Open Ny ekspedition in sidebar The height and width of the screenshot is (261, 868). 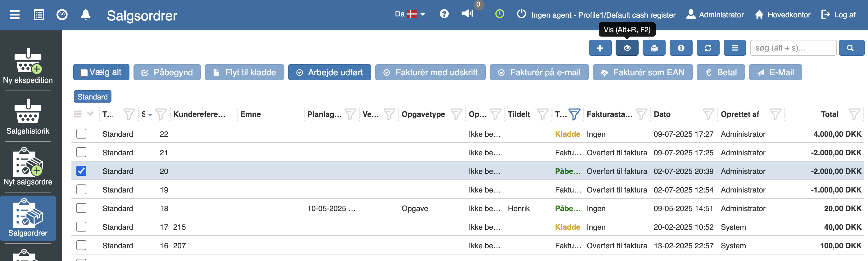[28, 66]
